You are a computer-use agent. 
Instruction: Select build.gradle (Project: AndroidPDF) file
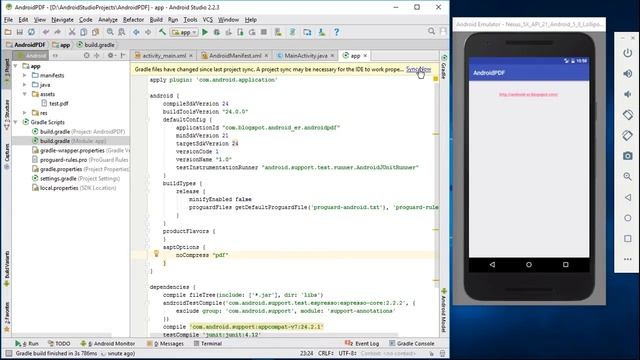pyautogui.click(x=78, y=132)
